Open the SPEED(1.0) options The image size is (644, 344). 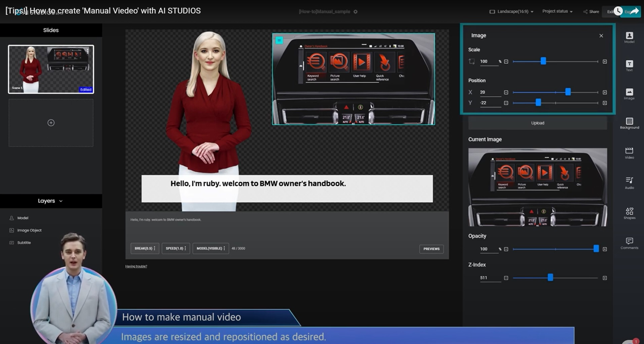click(176, 249)
